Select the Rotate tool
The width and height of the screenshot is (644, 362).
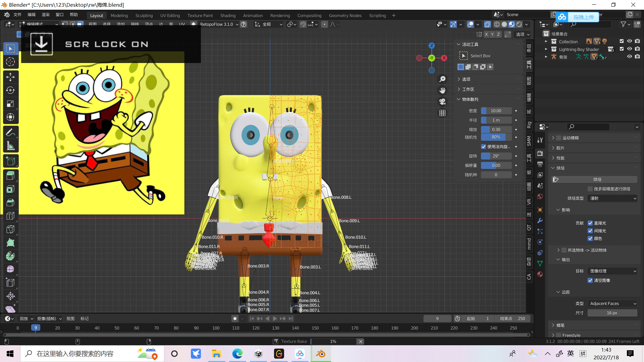[x=10, y=90]
